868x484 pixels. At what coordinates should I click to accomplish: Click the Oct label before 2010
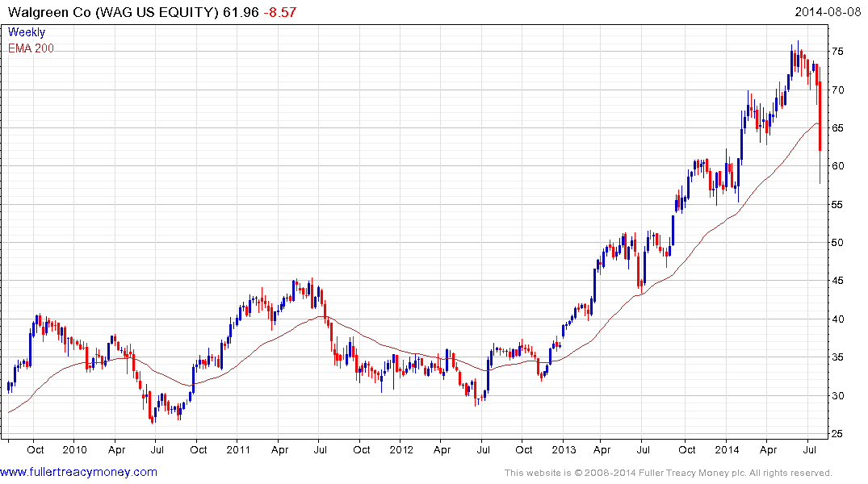pos(36,449)
